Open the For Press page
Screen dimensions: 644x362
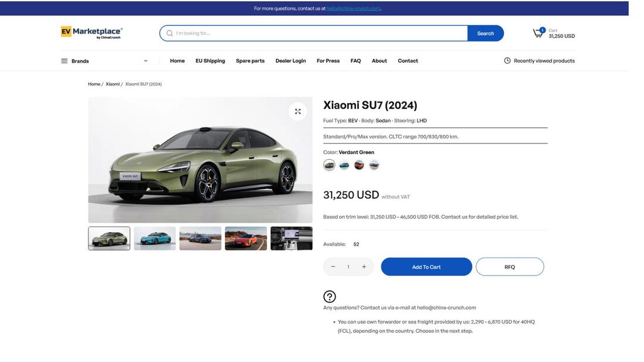328,61
